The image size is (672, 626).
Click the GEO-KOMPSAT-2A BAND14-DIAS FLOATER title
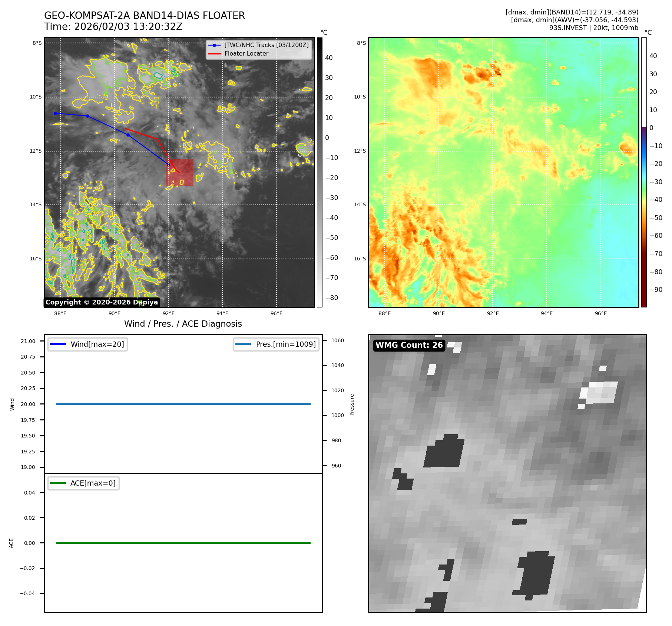[145, 16]
